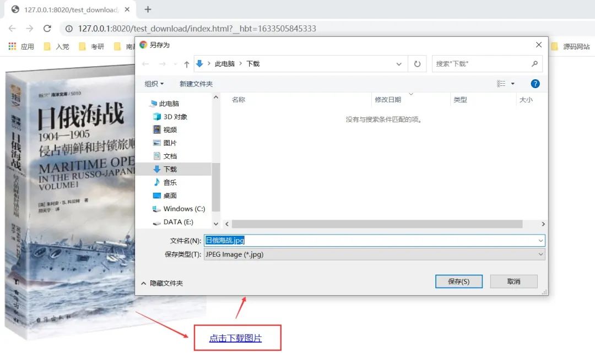The width and height of the screenshot is (595, 364).
Task: Click horizontal scrollbar right arrow
Action: point(543,224)
